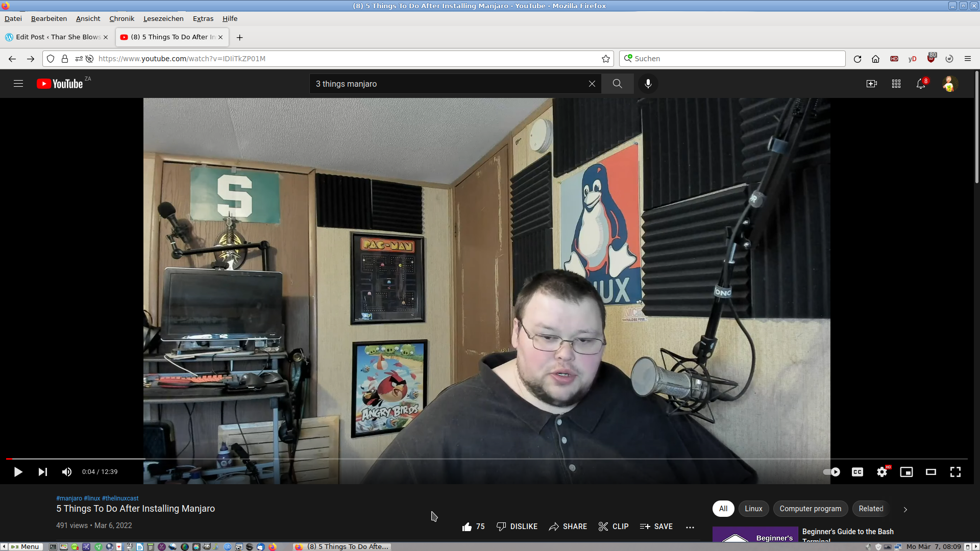Viewport: 980px width, 551px height.
Task: Start voice search with microphone icon
Action: coord(648,84)
